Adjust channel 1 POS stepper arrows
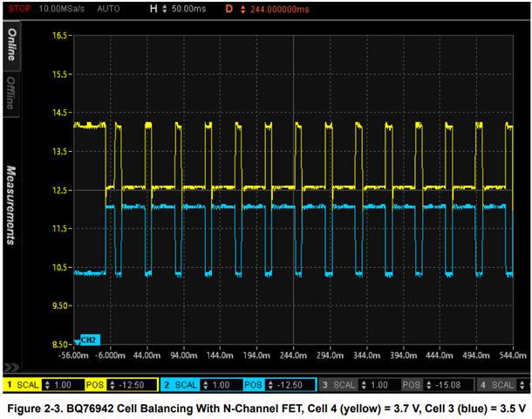 [x=113, y=385]
